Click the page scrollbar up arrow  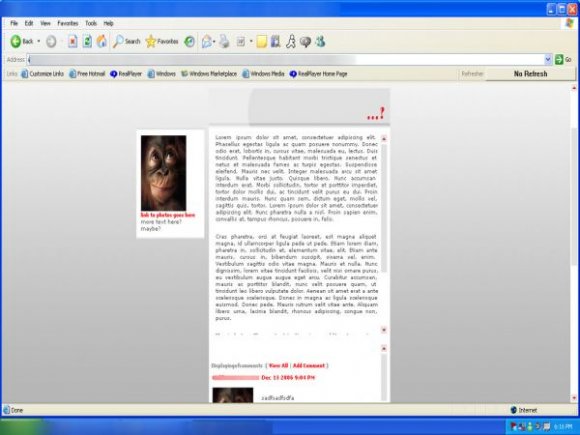574,88
